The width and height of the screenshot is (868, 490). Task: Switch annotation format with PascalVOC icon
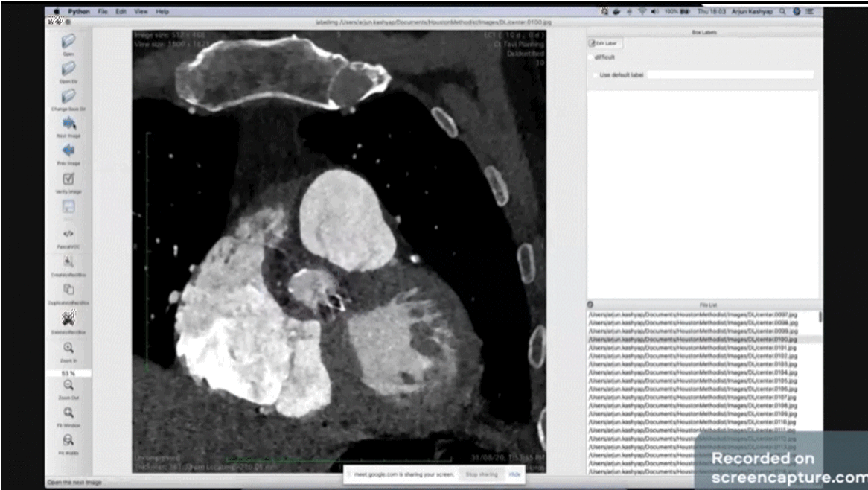click(x=68, y=234)
